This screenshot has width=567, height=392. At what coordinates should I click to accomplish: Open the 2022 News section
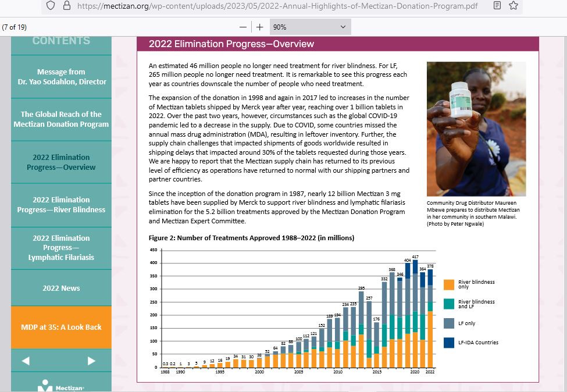pos(61,288)
